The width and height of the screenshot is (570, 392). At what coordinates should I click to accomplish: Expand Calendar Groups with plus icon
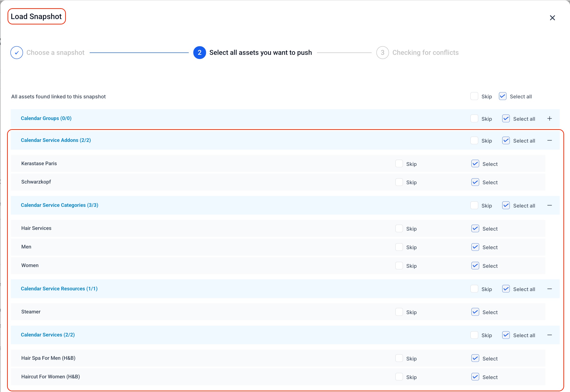point(549,119)
